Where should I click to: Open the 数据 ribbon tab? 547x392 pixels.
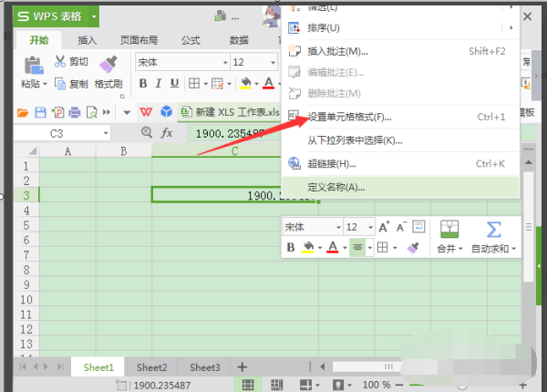[x=239, y=40]
